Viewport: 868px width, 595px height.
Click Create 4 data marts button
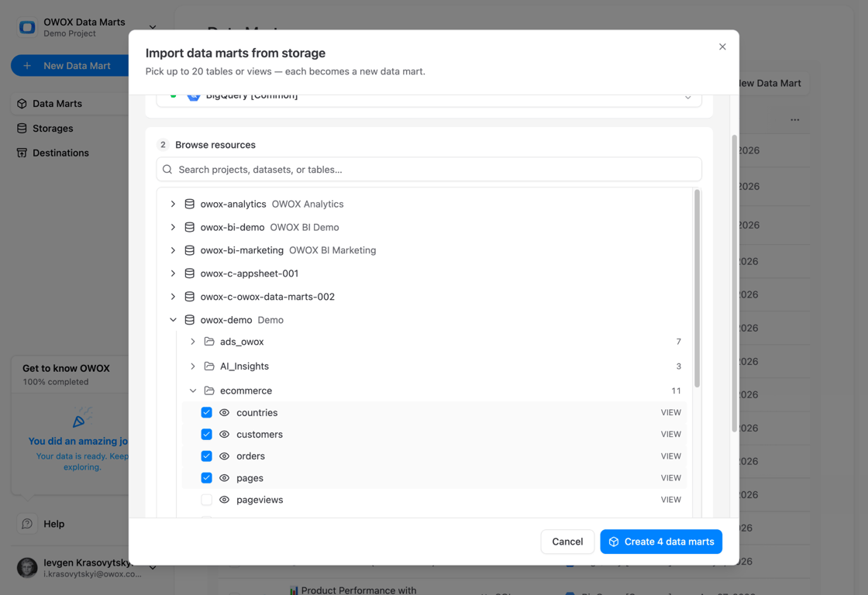click(x=661, y=542)
